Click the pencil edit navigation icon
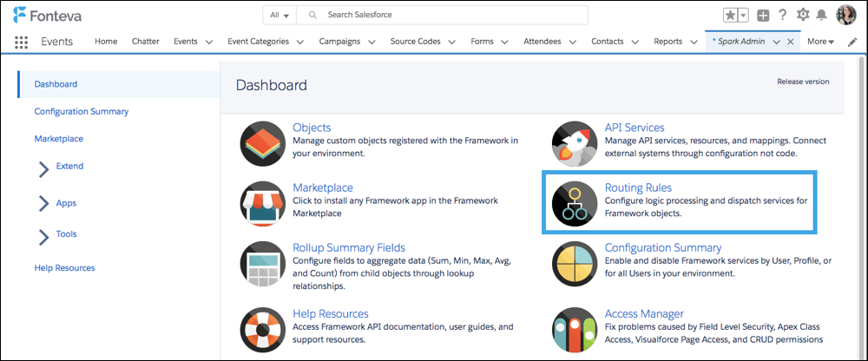Image resolution: width=868 pixels, height=361 pixels. 852,42
